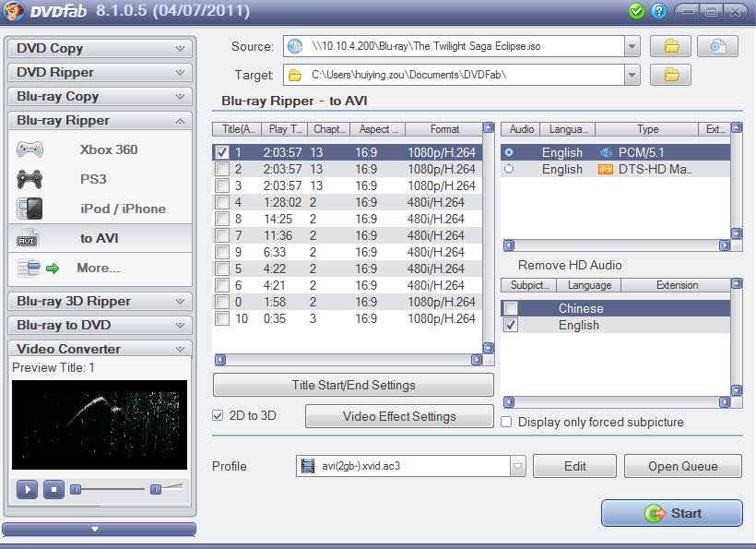Click the Start button
Screen dimensions: 756x549
pos(671,513)
